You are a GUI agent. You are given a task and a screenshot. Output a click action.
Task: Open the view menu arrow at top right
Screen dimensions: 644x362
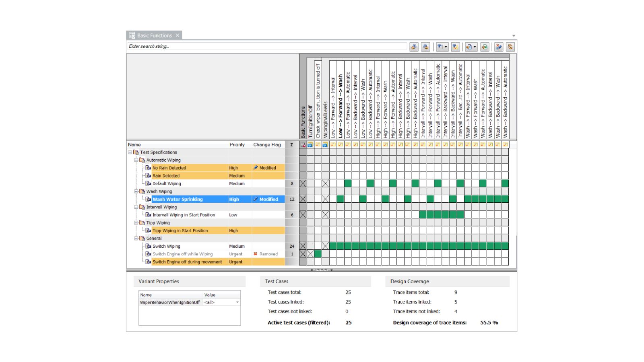coord(514,36)
